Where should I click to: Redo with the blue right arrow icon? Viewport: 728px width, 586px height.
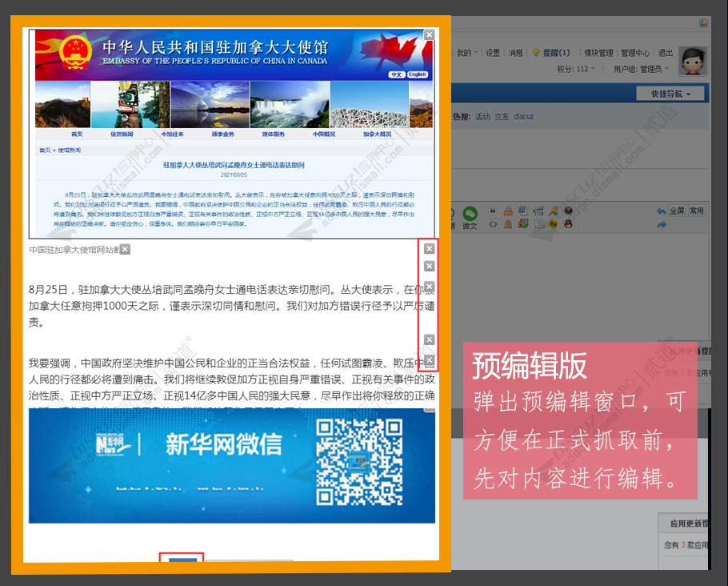(x=662, y=224)
